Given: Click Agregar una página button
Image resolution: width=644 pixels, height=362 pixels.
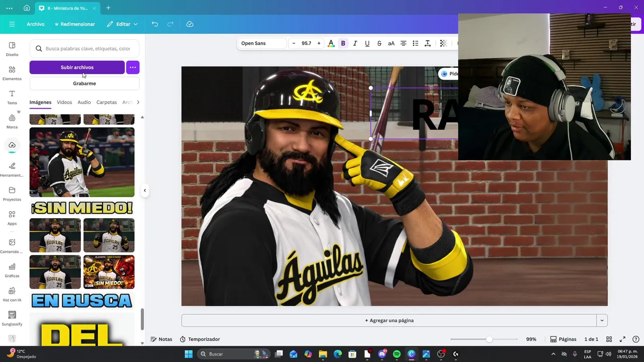Looking at the screenshot, I should pyautogui.click(x=389, y=320).
